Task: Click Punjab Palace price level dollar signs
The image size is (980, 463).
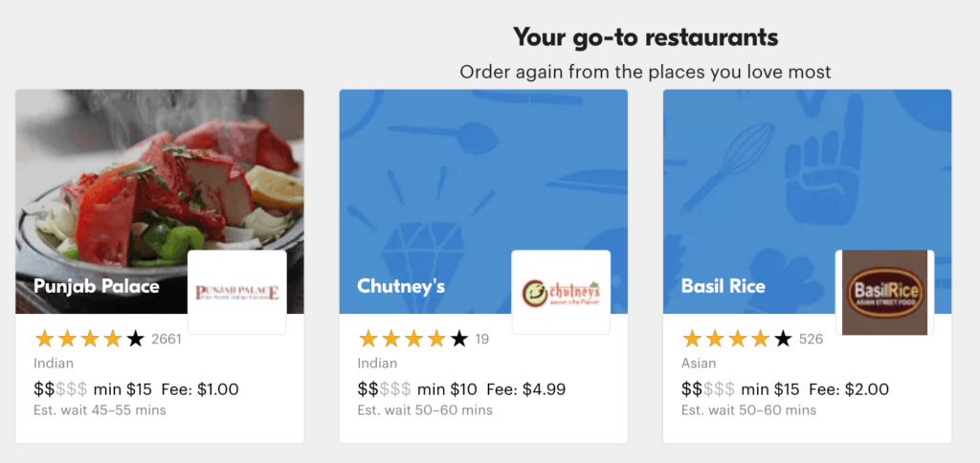Action: [x=60, y=389]
